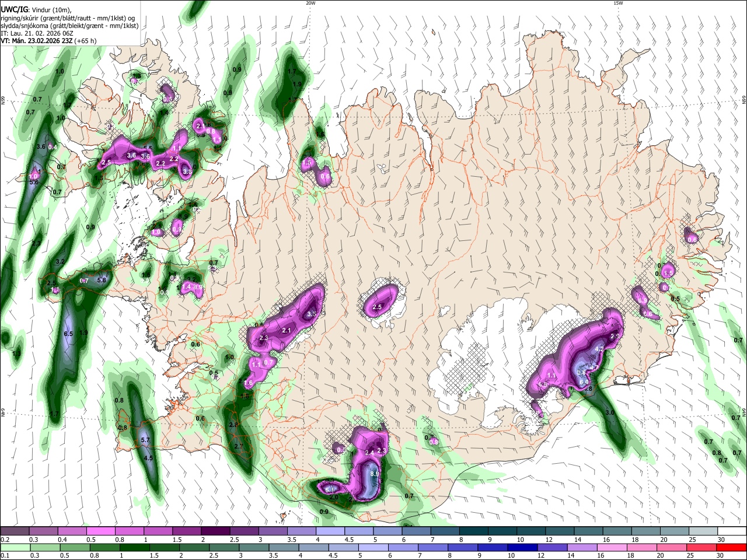The width and height of the screenshot is (747, 560).
Task: Click the 5.8 value on the map
Action: 102,280
